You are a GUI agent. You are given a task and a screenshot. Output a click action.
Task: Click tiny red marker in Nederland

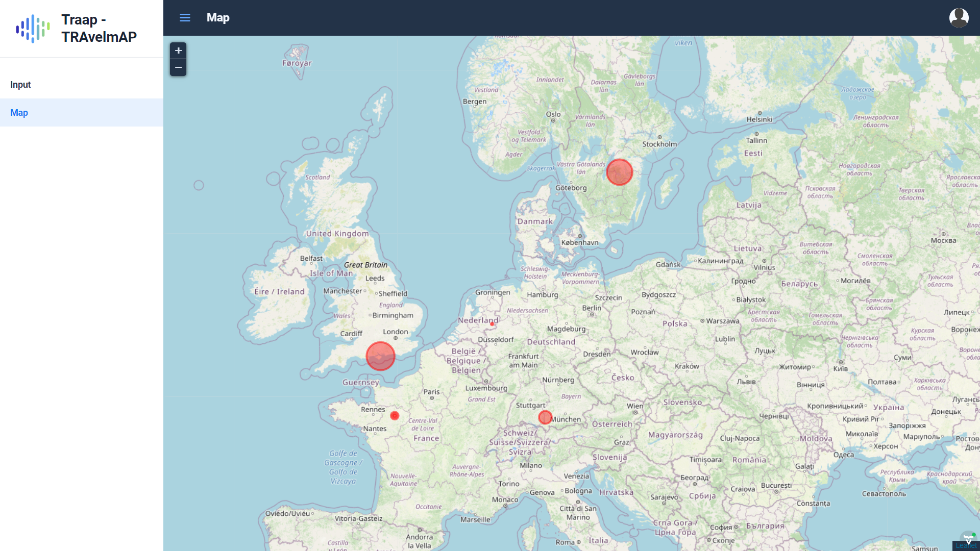[x=492, y=324]
